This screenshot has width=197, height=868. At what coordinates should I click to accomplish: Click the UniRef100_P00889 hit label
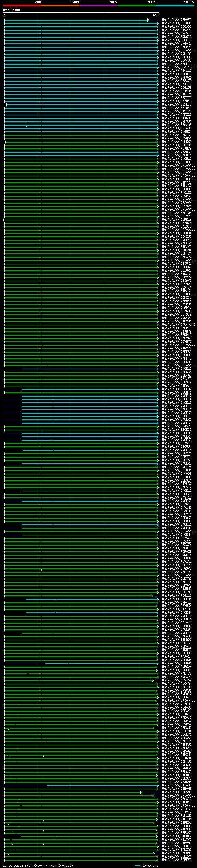[177, 189]
